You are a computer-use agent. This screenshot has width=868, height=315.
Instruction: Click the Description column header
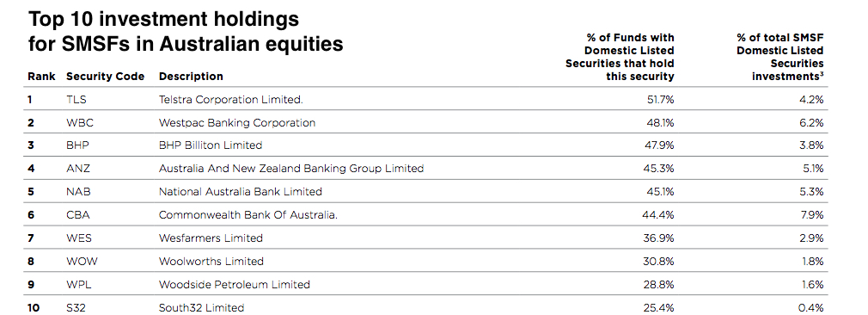point(191,77)
